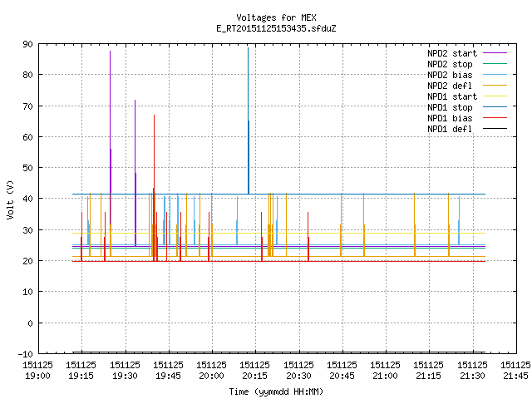532x399 pixels.
Task: Click the x-axis tick label 19:15
Action: pyautogui.click(x=81, y=376)
